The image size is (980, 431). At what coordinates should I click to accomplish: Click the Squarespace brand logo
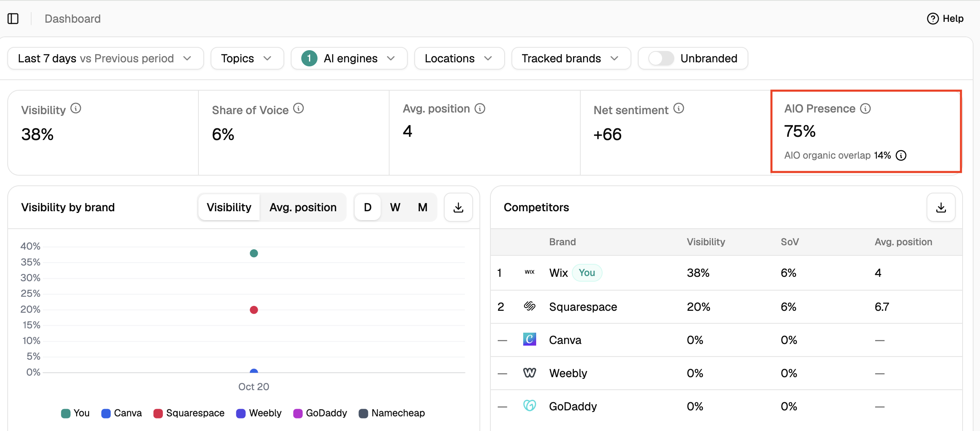[x=530, y=306]
